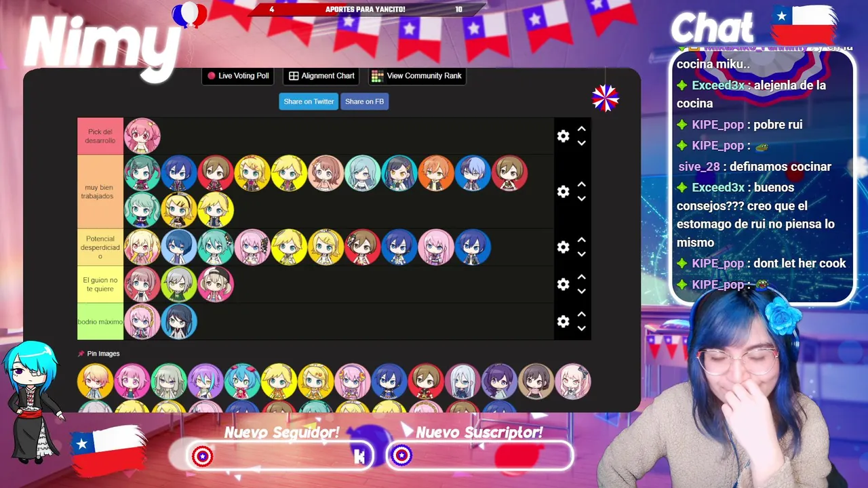Share the tier list on Twitter
Screen dimensions: 868x488
point(309,102)
